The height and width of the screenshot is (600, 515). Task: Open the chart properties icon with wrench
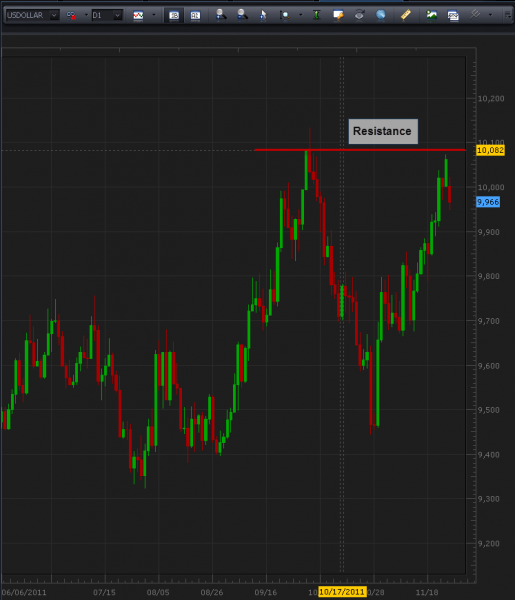[x=338, y=15]
